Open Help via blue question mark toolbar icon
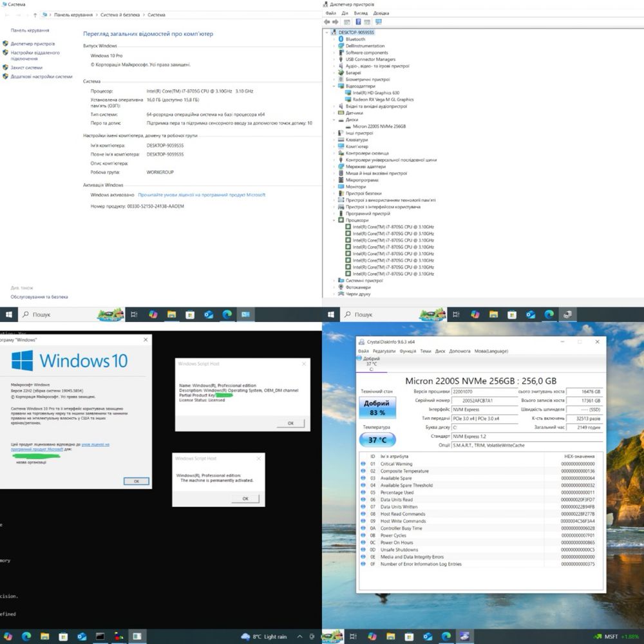The height and width of the screenshot is (644, 644). tap(358, 22)
